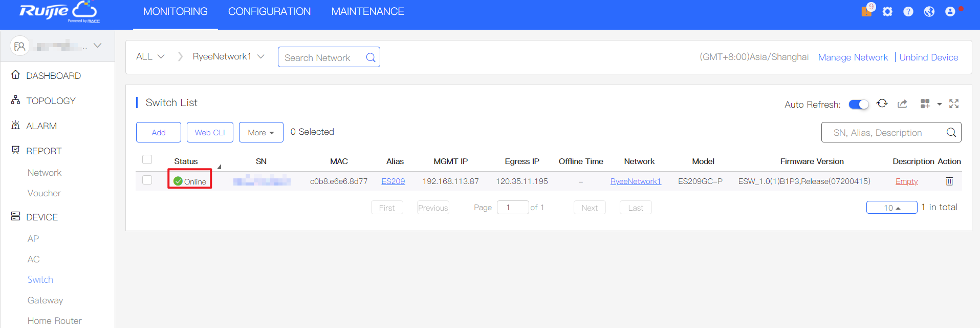Switch to the MONITORING tab
This screenshot has height=328, width=980.
click(176, 11)
